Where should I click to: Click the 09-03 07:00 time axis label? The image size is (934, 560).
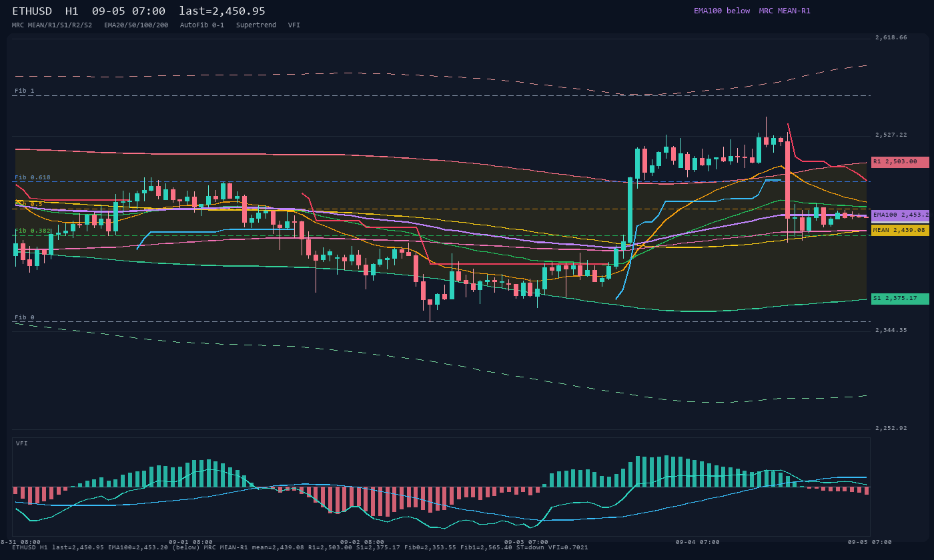click(526, 542)
